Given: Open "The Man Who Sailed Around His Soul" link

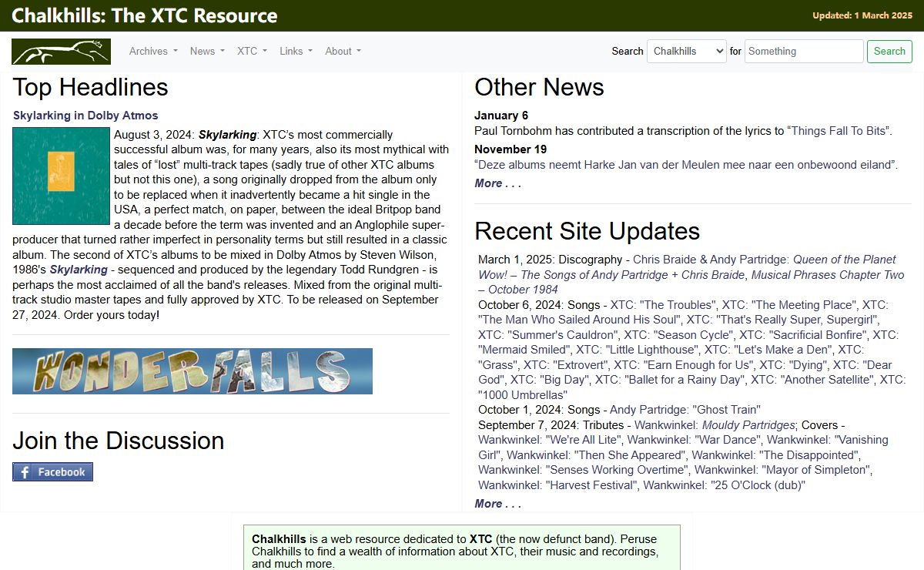Looking at the screenshot, I should (683, 312).
